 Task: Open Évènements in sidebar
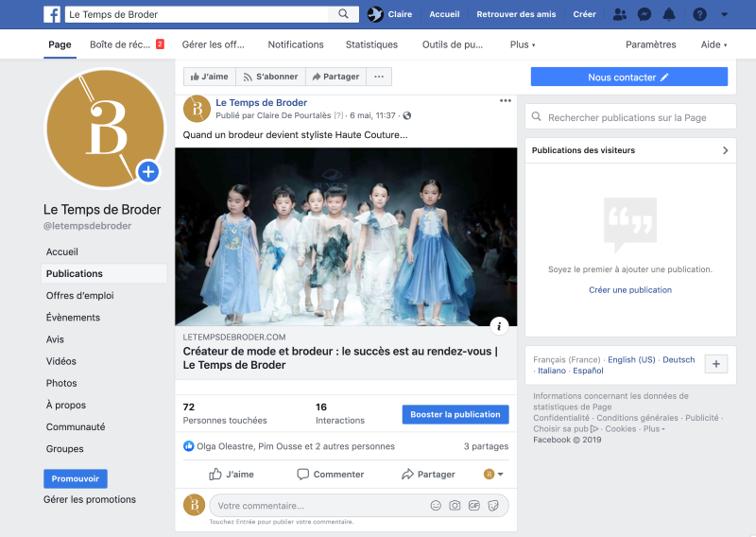[x=74, y=318]
